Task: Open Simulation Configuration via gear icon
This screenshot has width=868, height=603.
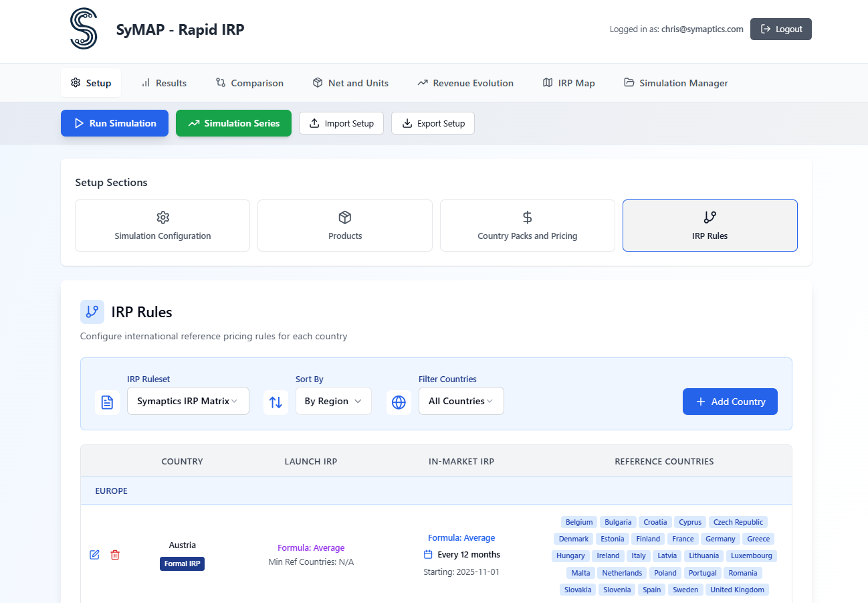Action: 162,218
